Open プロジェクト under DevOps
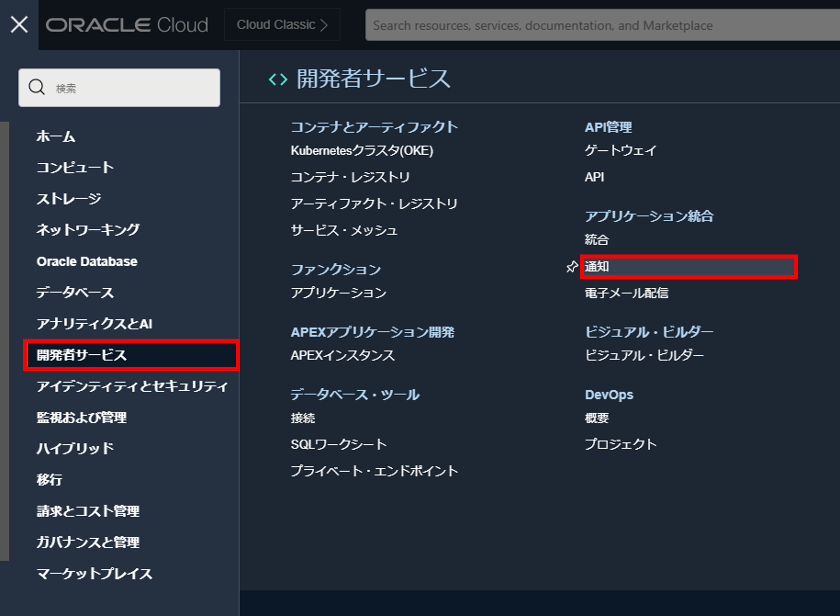Viewport: 840px width, 616px height. 621,444
